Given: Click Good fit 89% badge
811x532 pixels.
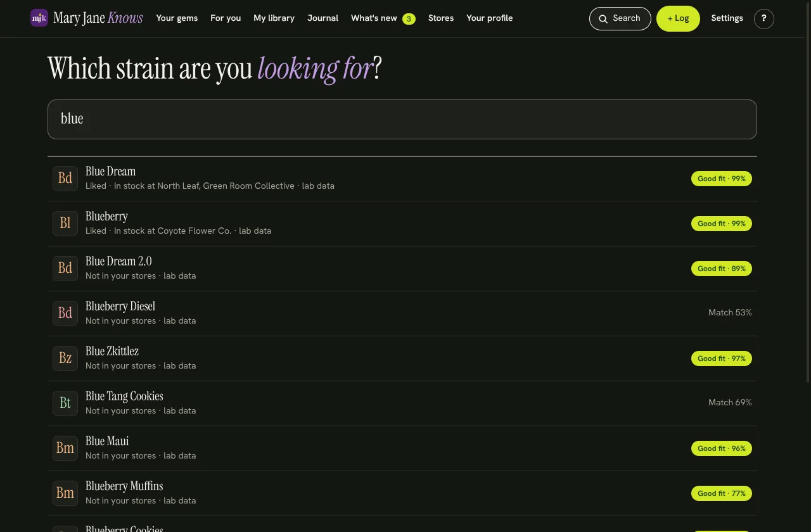Looking at the screenshot, I should click(722, 269).
